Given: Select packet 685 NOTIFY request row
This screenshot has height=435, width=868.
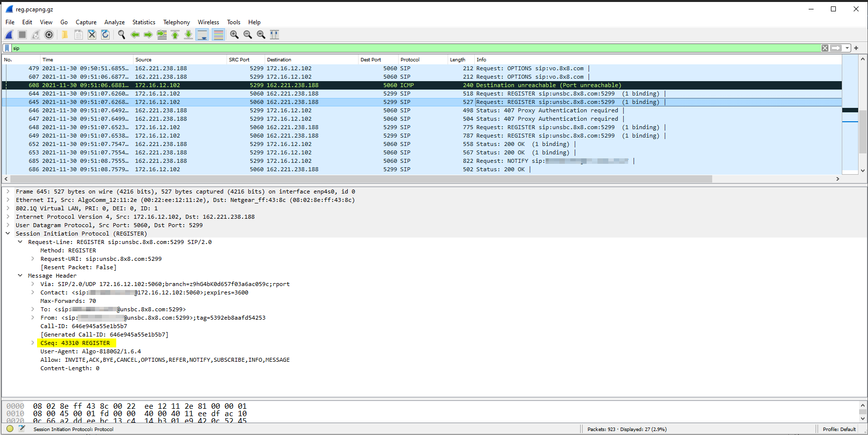Looking at the screenshot, I should 421,161.
